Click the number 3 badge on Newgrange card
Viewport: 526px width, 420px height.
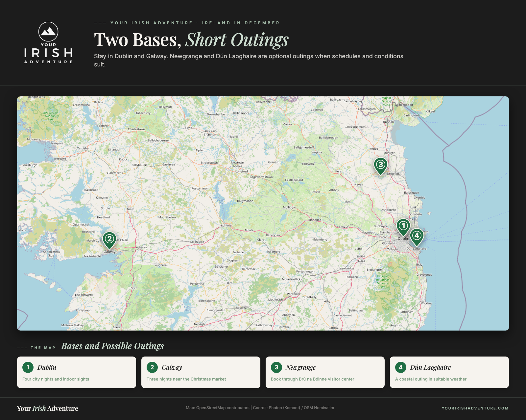click(x=276, y=367)
